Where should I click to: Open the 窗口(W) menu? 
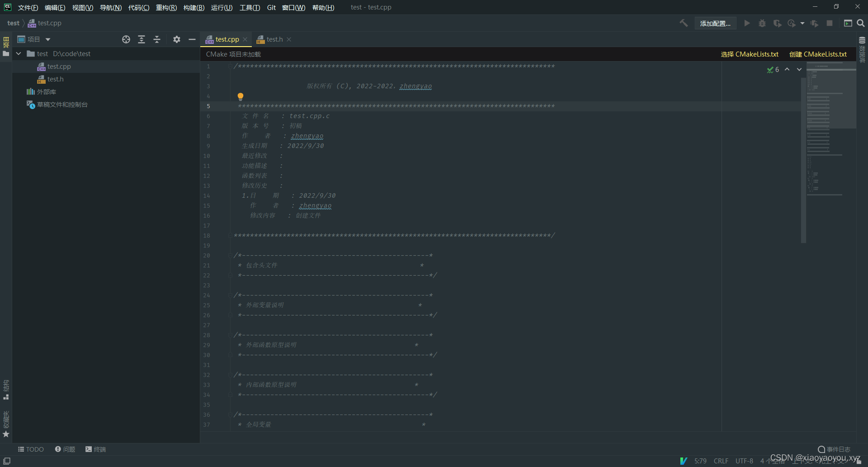[x=293, y=8]
